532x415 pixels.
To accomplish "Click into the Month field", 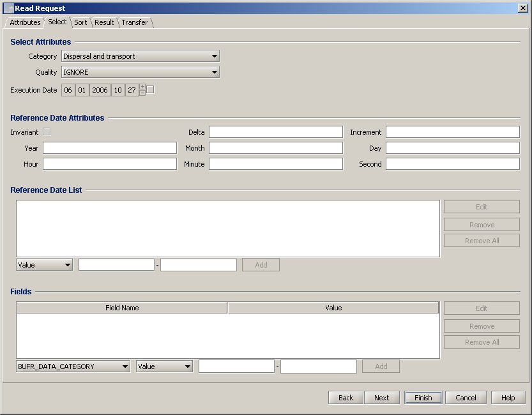I will click(x=275, y=148).
